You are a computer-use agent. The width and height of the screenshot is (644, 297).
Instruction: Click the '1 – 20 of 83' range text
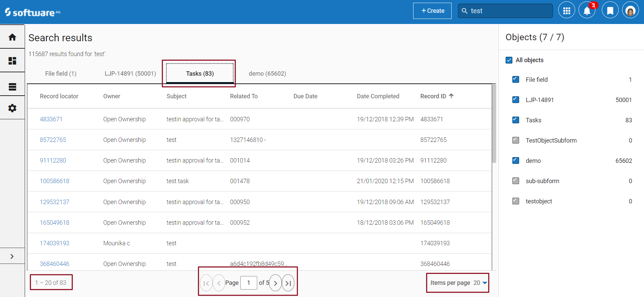(x=51, y=283)
